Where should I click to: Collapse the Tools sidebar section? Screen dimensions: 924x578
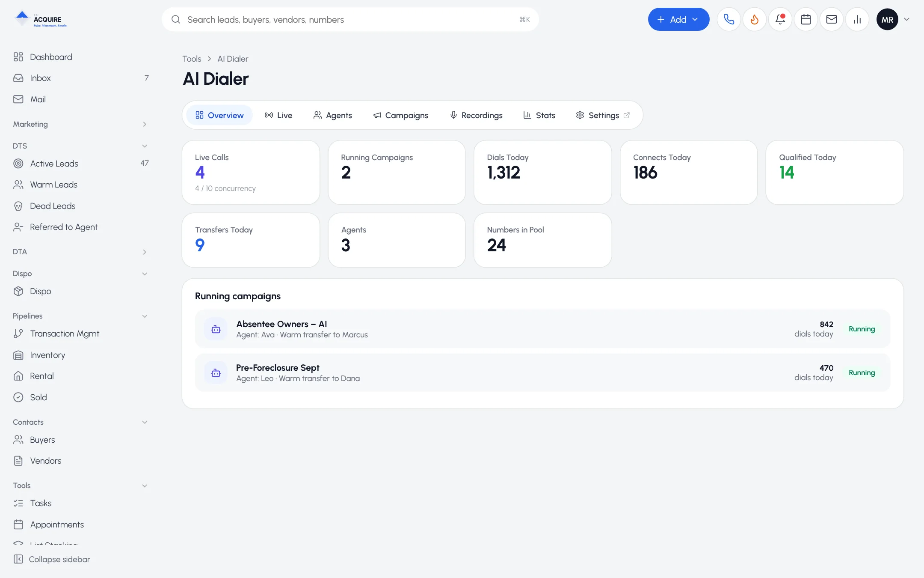[80, 486]
